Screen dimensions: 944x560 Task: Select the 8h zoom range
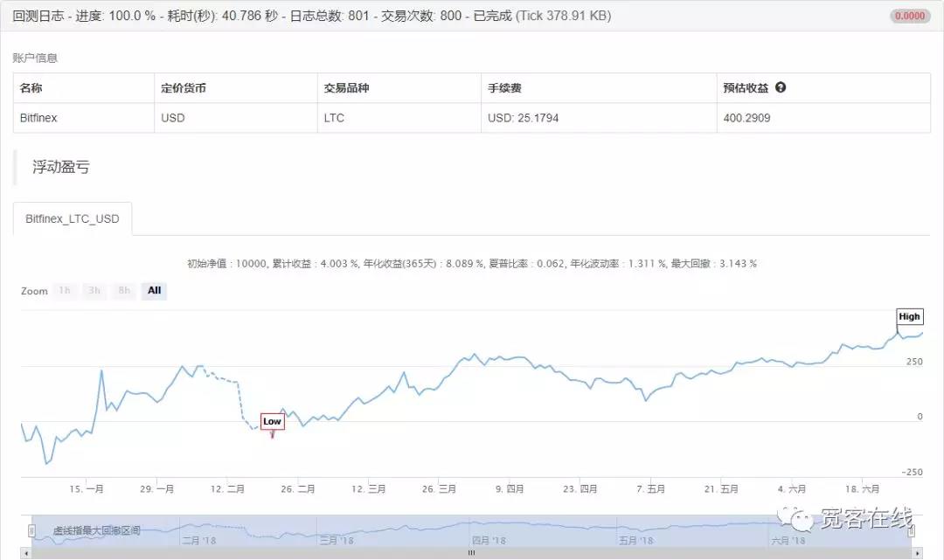coord(124,291)
